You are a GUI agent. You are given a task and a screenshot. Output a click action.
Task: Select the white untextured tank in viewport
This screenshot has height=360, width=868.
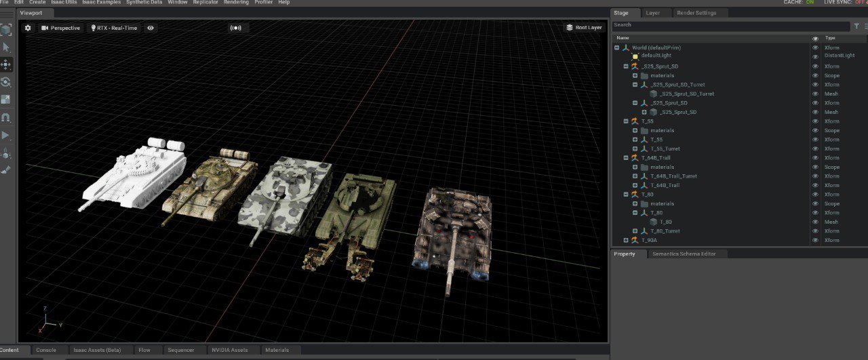click(136, 173)
